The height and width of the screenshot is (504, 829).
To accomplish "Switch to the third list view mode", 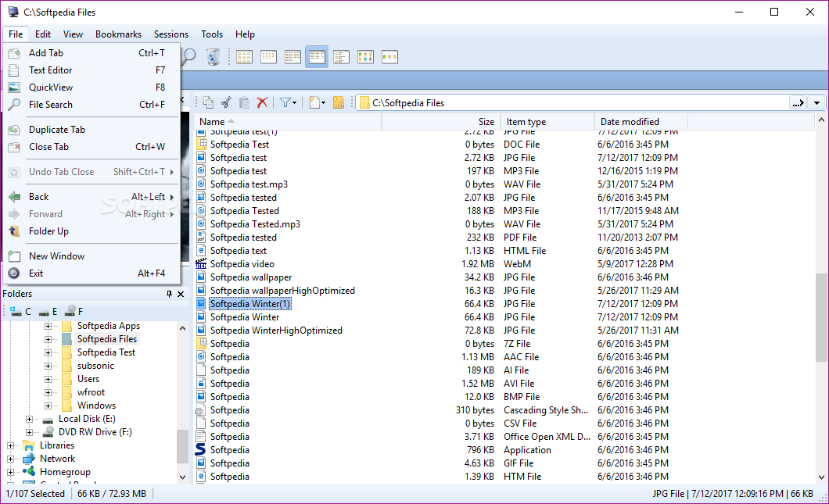I will pyautogui.click(x=293, y=56).
